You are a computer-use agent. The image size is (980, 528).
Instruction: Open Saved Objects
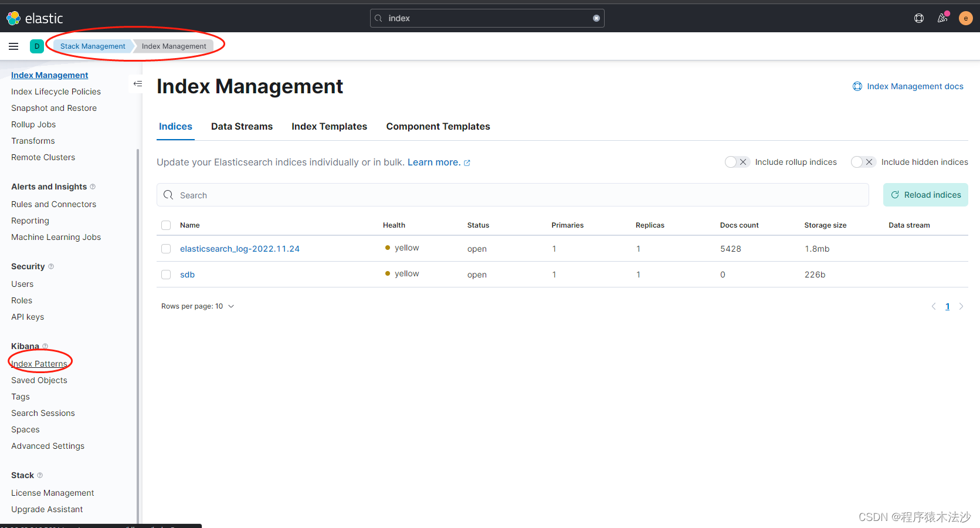pos(39,380)
